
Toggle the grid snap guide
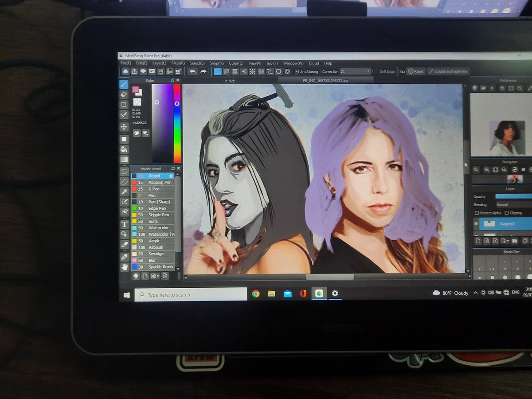tap(235, 71)
